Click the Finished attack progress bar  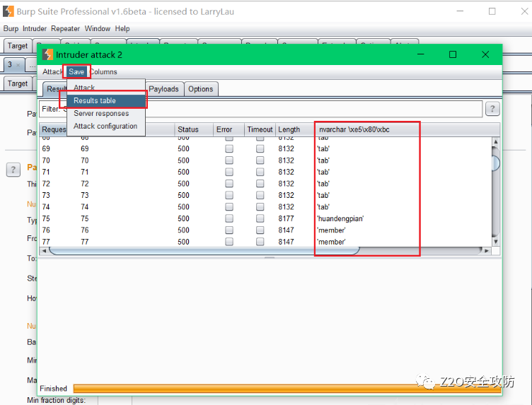287,389
